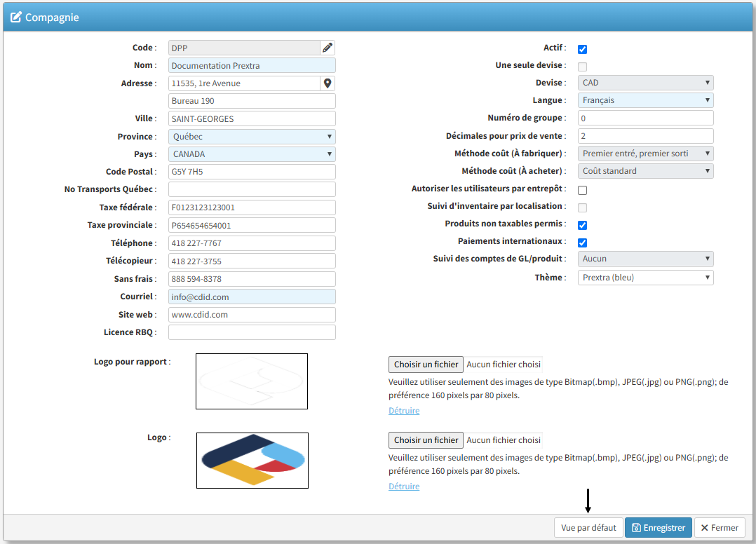
Task: Click the Enregistrer save button
Action: [658, 528]
